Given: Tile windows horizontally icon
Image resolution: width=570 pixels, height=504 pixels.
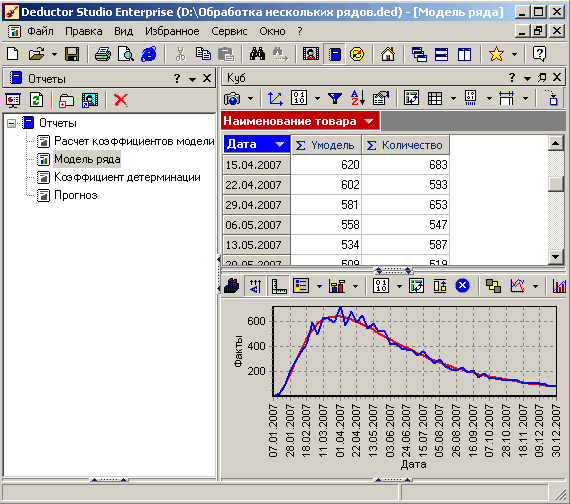Looking at the screenshot, I should [441, 54].
